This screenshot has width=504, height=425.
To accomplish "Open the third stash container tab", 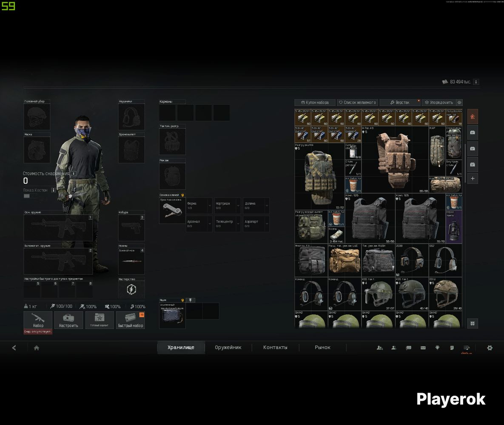I will pos(473,148).
